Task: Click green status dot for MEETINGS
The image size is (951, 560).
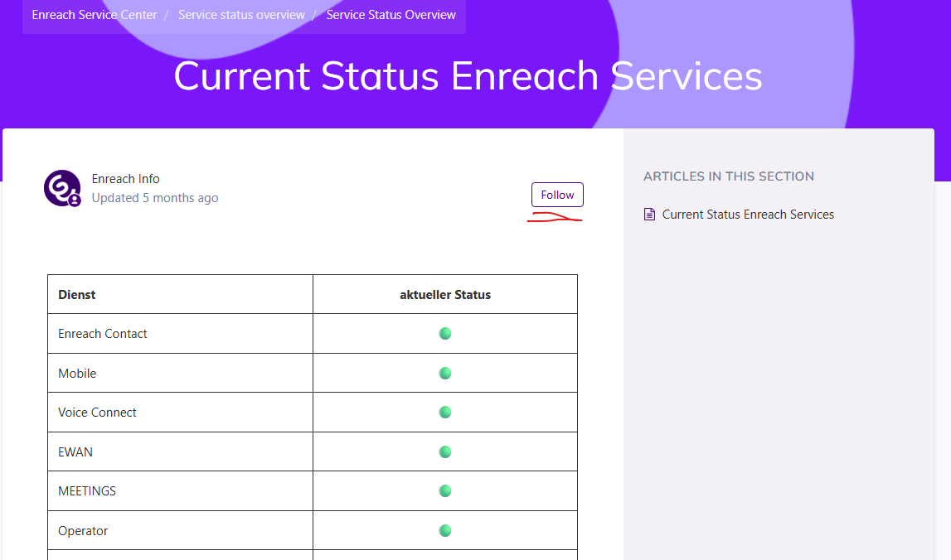Action: click(x=445, y=491)
